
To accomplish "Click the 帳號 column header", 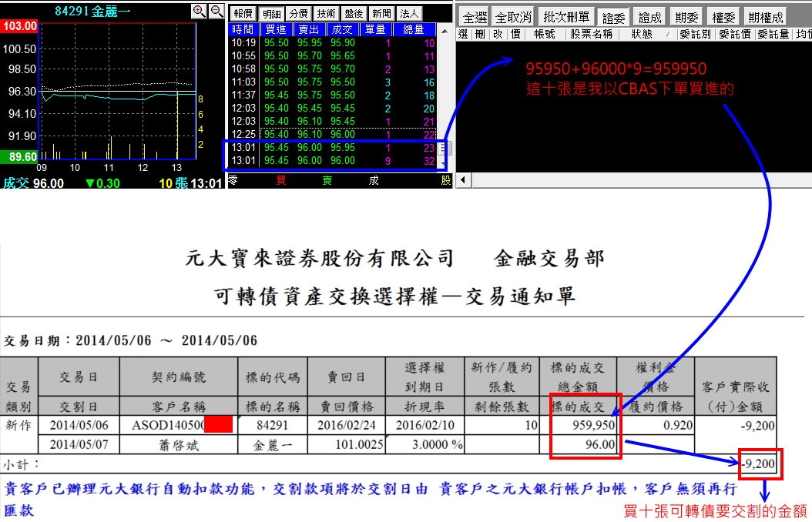I will (x=544, y=34).
